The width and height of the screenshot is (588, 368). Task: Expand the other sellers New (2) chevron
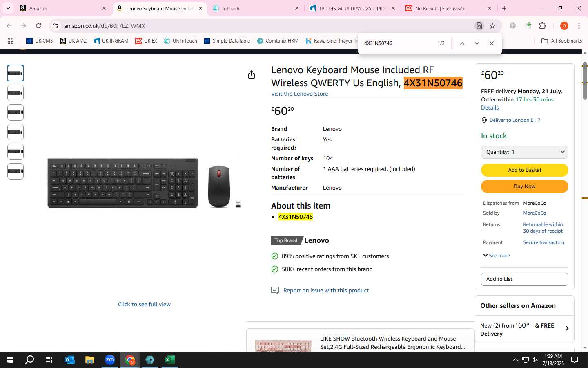point(567,328)
